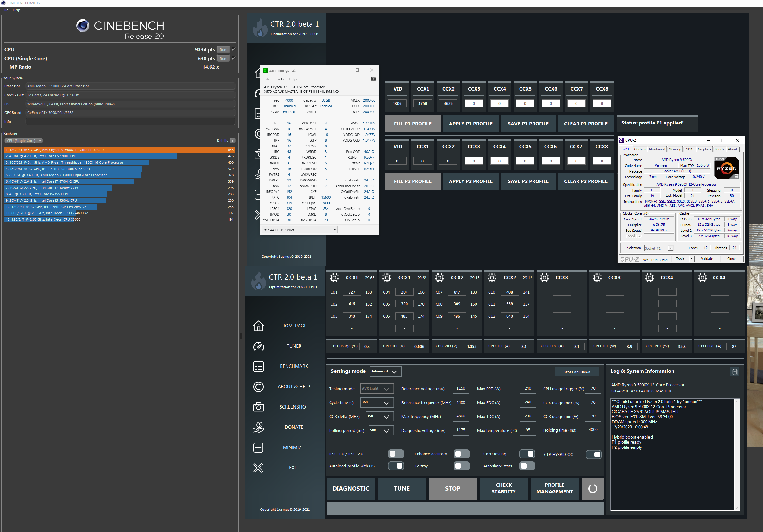Click the Minimize box icon in CTR sidebar

point(258,447)
